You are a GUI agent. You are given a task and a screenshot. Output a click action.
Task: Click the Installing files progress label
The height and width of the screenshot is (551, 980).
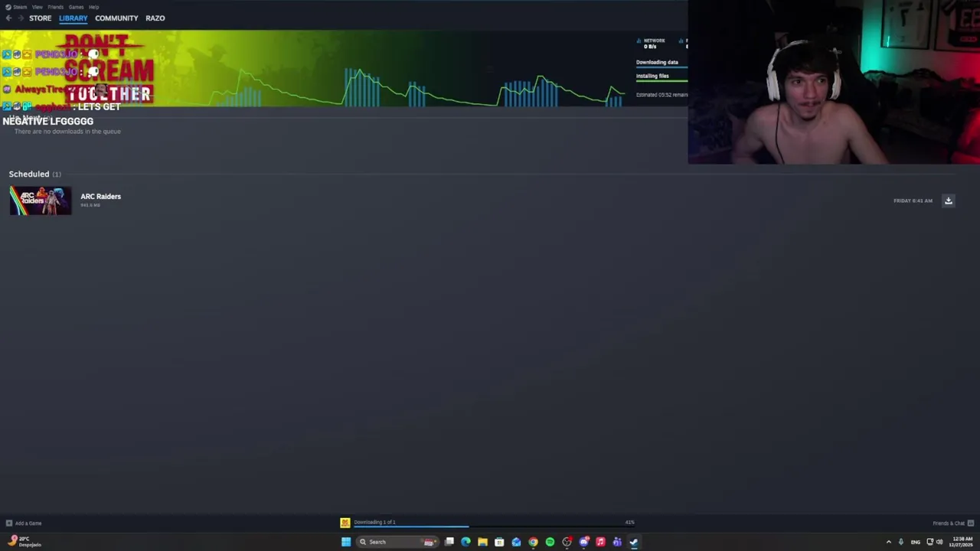(652, 76)
